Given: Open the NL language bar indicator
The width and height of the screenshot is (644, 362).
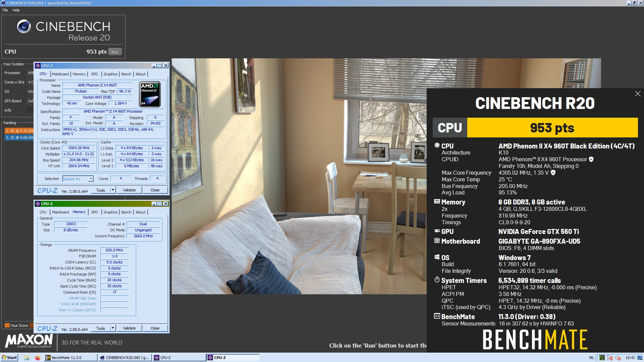Looking at the screenshot, I should pos(592,358).
